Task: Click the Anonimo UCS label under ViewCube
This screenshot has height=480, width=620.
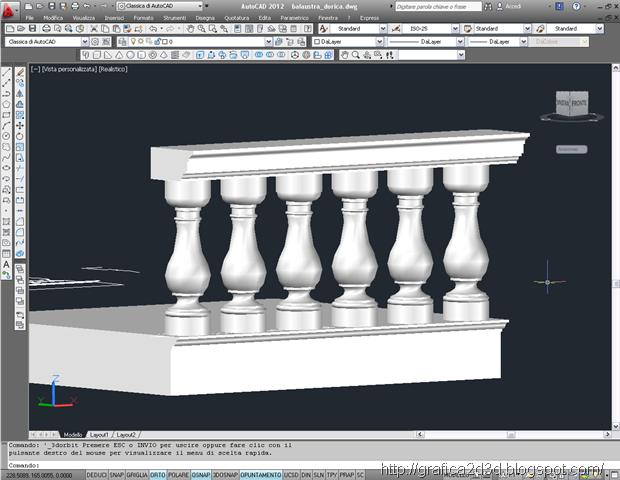Action: click(x=571, y=149)
